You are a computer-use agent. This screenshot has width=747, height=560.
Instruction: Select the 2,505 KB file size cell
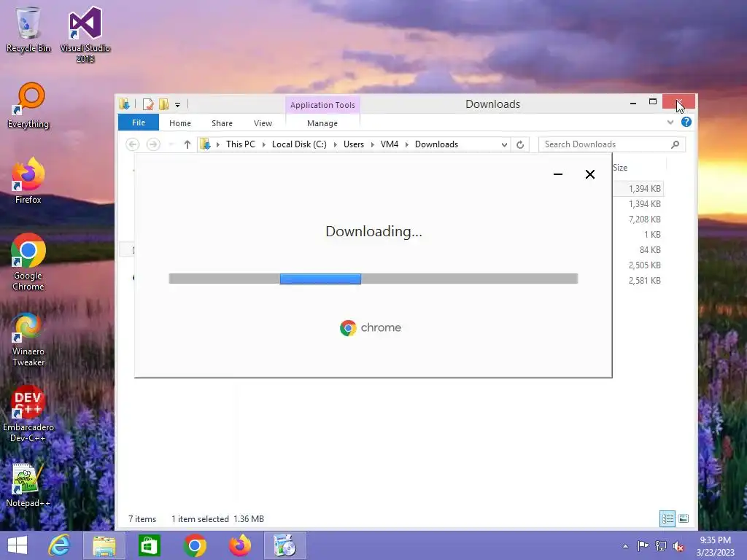(x=645, y=265)
